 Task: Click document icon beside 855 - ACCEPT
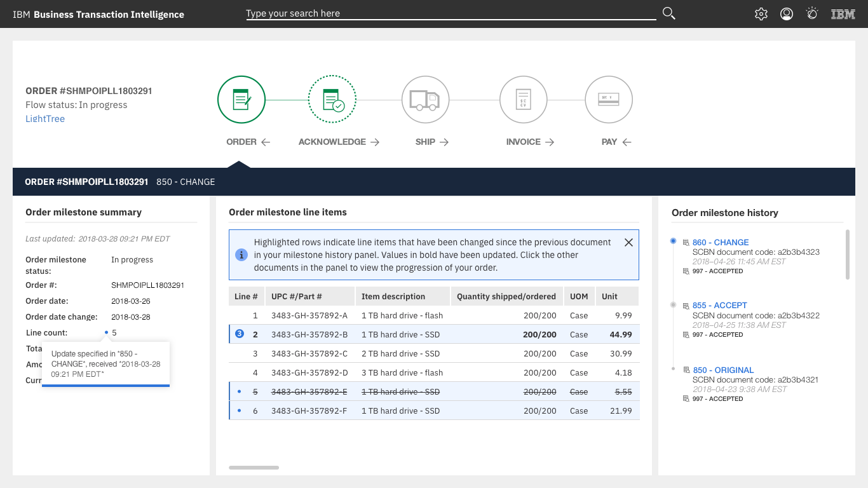(x=686, y=306)
